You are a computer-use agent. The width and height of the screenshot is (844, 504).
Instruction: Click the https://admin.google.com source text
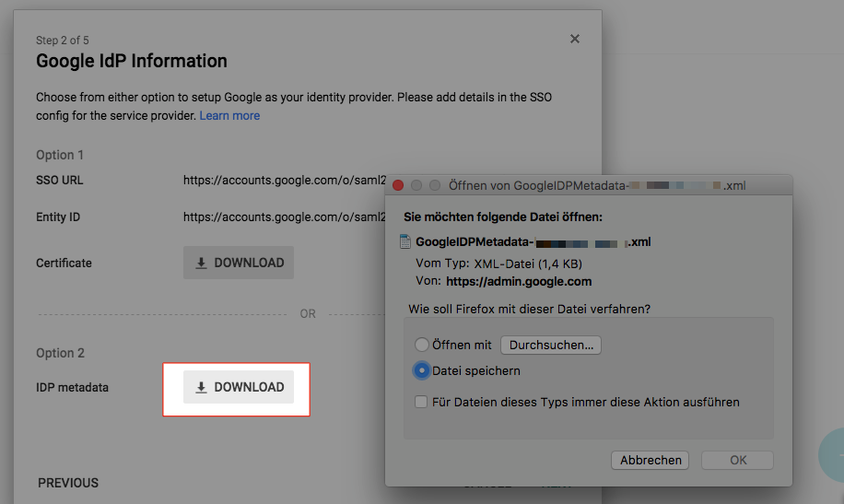pyautogui.click(x=519, y=282)
